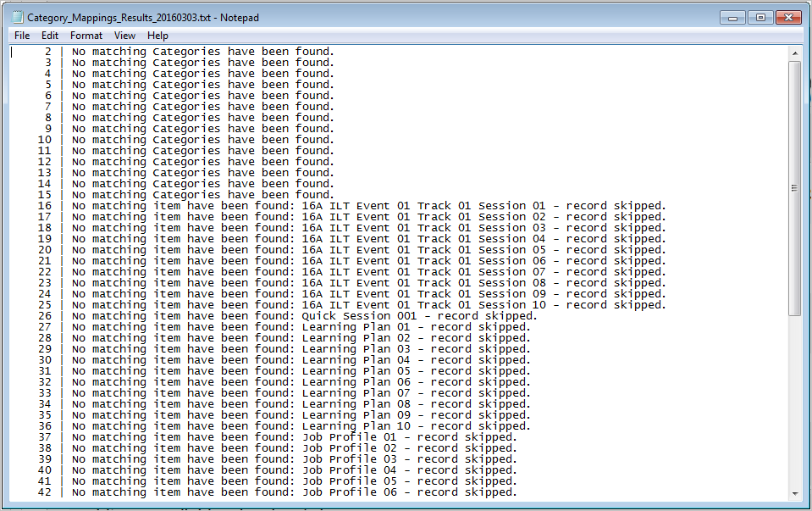This screenshot has height=511, width=812.
Task: Open the Help menu
Action: pyautogui.click(x=157, y=36)
